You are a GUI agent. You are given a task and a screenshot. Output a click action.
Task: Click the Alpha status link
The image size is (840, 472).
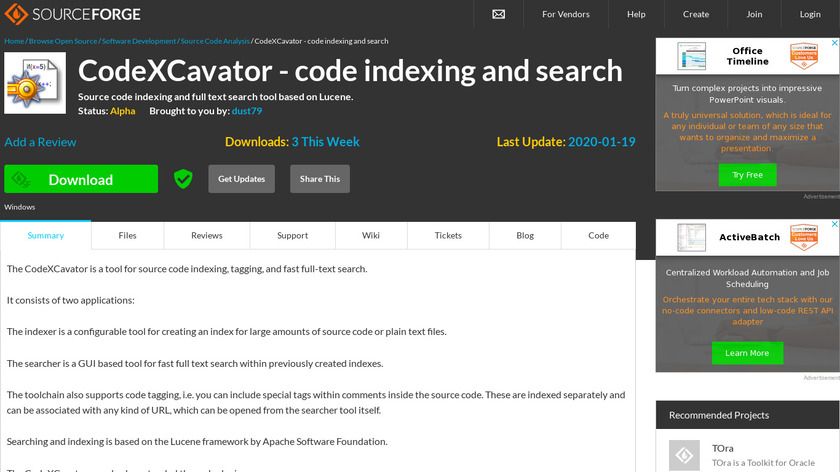point(123,111)
